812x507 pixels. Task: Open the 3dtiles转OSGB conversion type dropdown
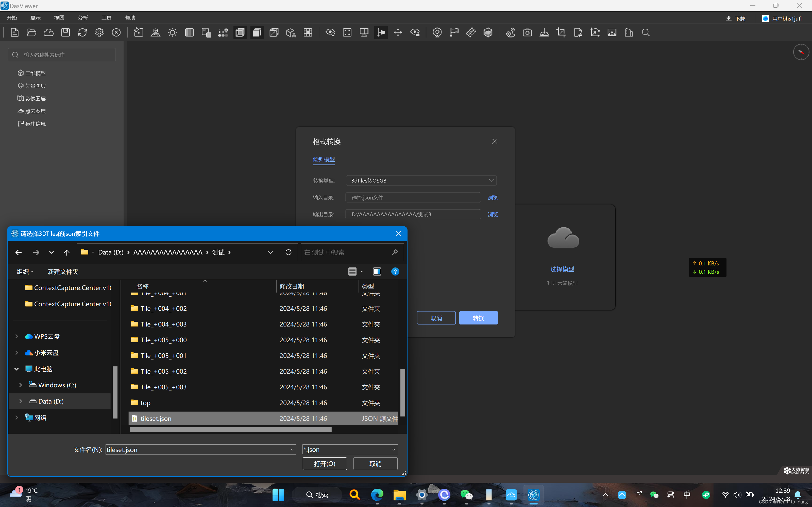(x=421, y=180)
